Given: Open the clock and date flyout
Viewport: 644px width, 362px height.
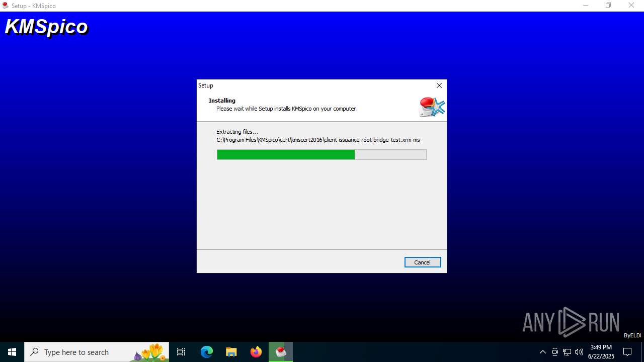Looking at the screenshot, I should click(x=601, y=352).
